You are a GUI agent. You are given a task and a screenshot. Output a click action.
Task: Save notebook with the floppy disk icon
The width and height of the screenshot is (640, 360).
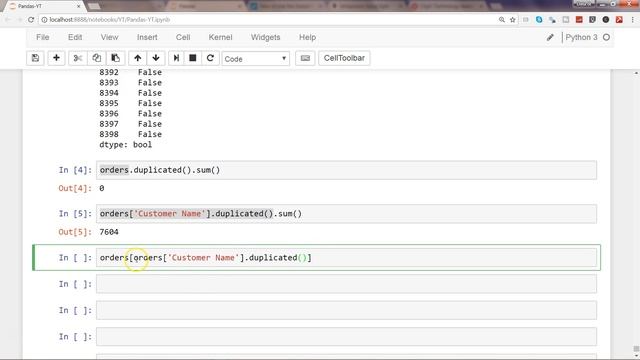click(36, 58)
